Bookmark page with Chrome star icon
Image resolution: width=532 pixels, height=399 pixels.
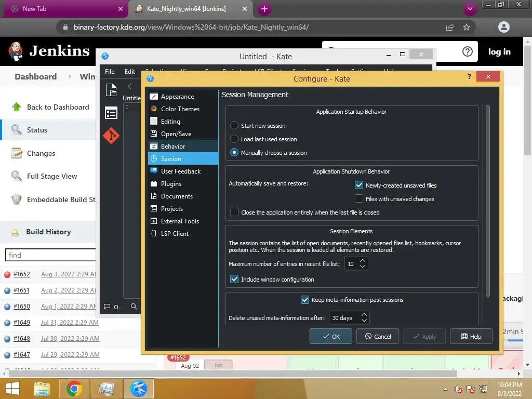point(467,27)
